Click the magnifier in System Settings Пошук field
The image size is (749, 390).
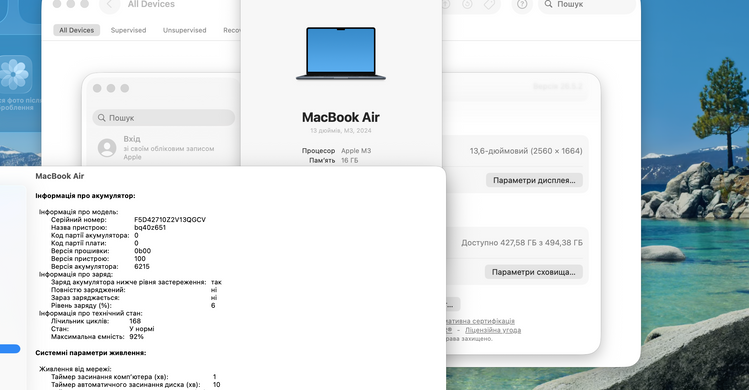(101, 118)
